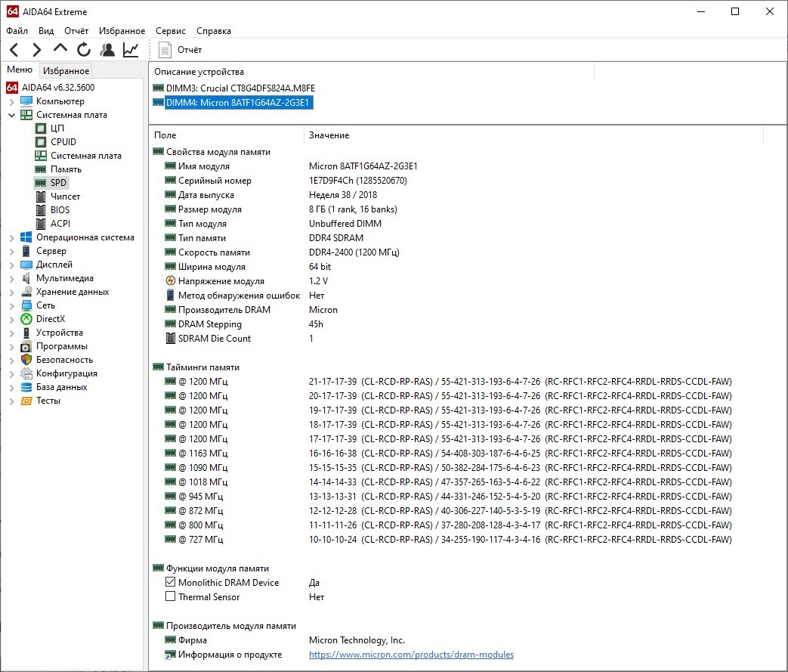788x672 pixels.
Task: Open the graph chart toolbar icon
Action: click(x=131, y=50)
